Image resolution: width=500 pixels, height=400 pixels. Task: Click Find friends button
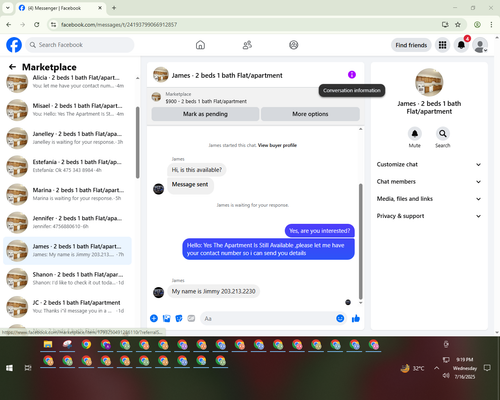click(411, 45)
